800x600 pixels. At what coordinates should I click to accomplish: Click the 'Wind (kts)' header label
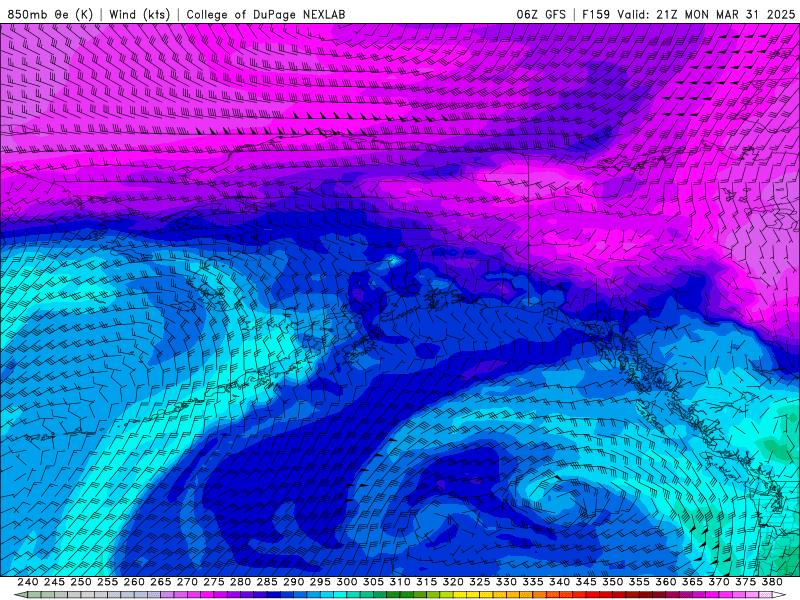[x=140, y=14]
